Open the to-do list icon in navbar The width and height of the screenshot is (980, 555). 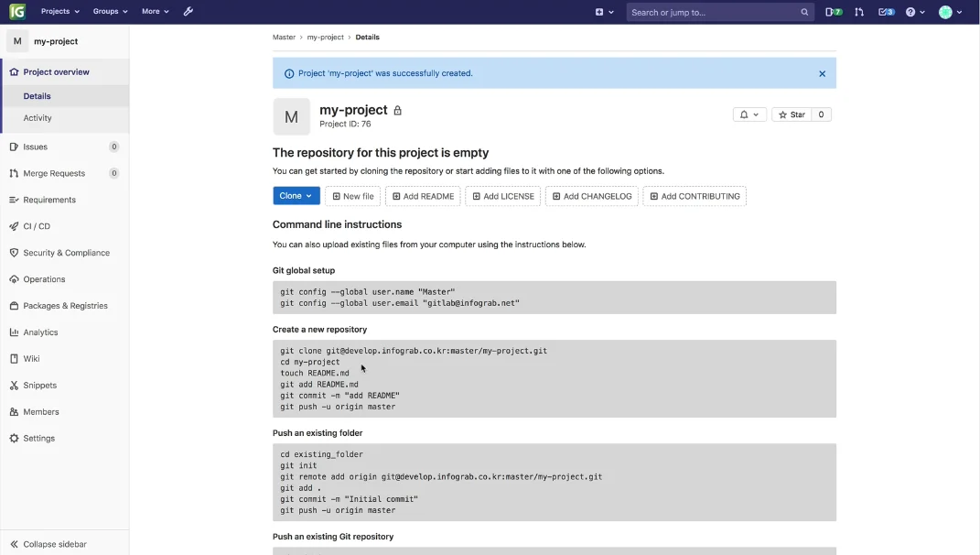pos(886,12)
